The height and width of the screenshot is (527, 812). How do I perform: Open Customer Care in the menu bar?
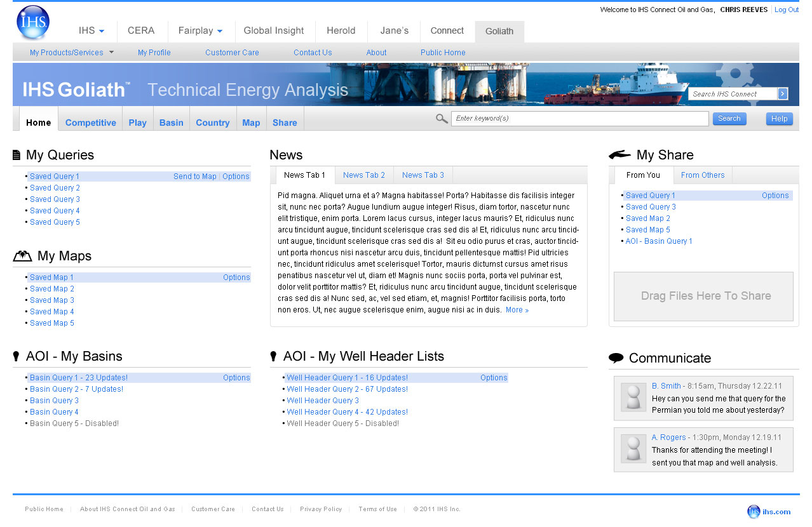click(x=232, y=53)
